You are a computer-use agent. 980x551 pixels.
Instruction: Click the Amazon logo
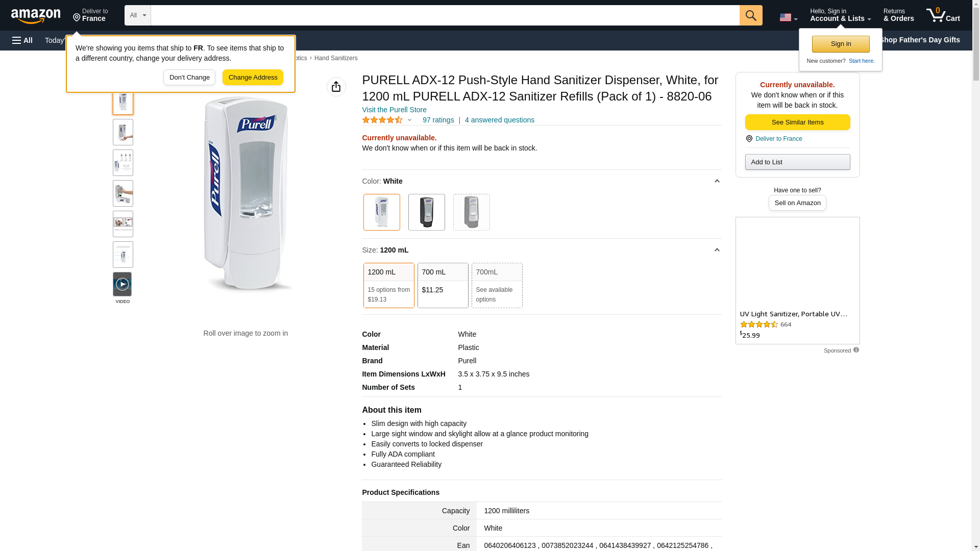pyautogui.click(x=36, y=16)
